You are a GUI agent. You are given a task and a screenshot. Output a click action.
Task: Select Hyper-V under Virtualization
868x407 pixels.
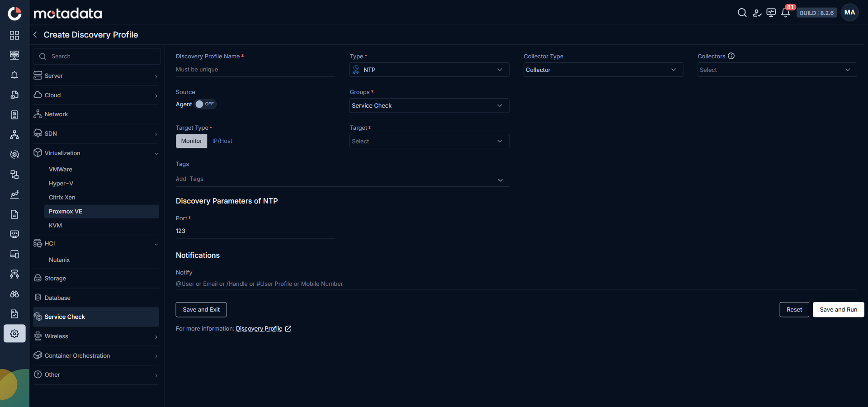click(x=61, y=184)
